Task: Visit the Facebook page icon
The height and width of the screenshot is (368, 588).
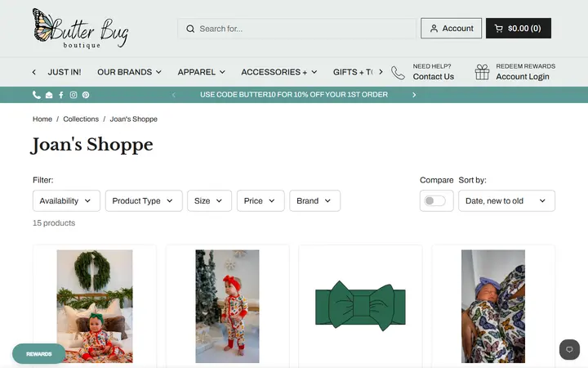Action: coord(61,95)
